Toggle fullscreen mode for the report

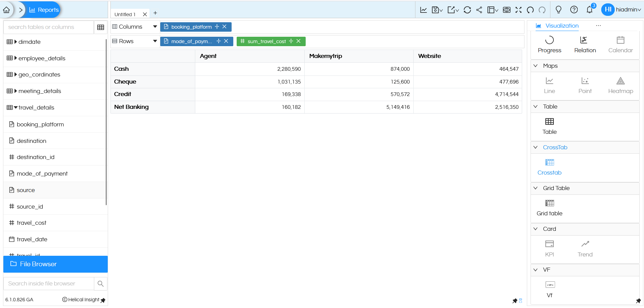[519, 10]
